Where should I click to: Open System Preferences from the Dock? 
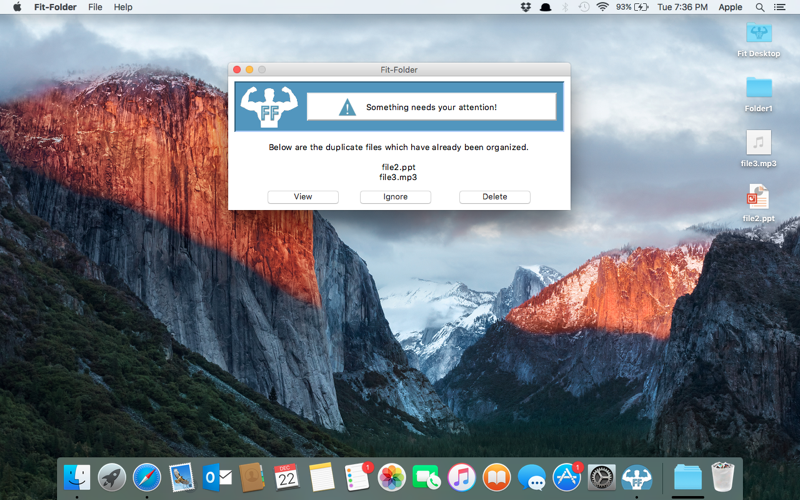602,478
